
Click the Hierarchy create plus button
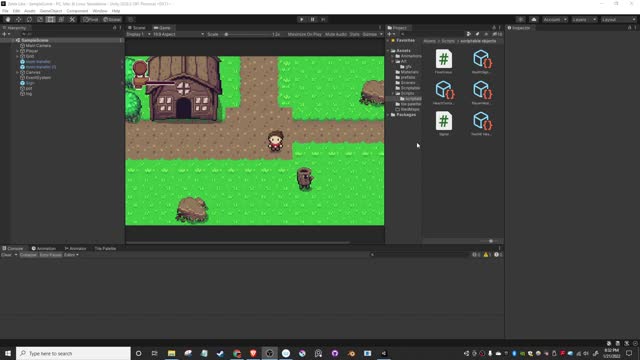pyautogui.click(x=6, y=34)
